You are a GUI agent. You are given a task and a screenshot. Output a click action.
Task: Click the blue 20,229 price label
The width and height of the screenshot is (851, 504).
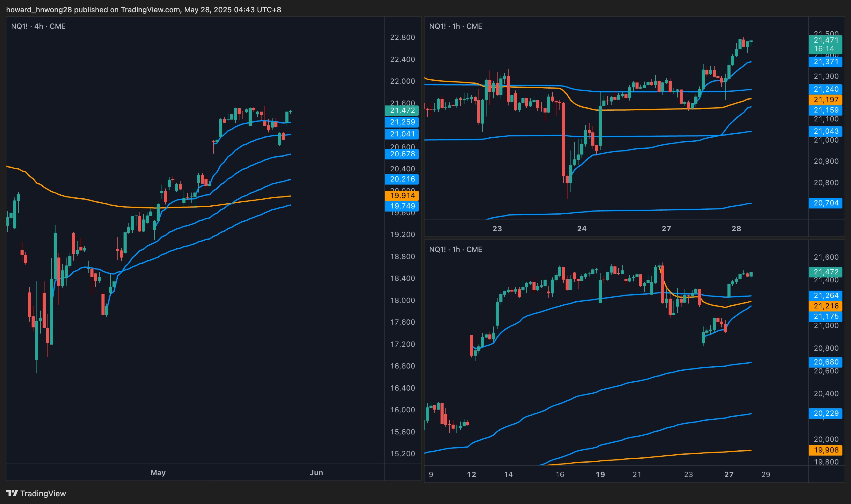pyautogui.click(x=825, y=413)
